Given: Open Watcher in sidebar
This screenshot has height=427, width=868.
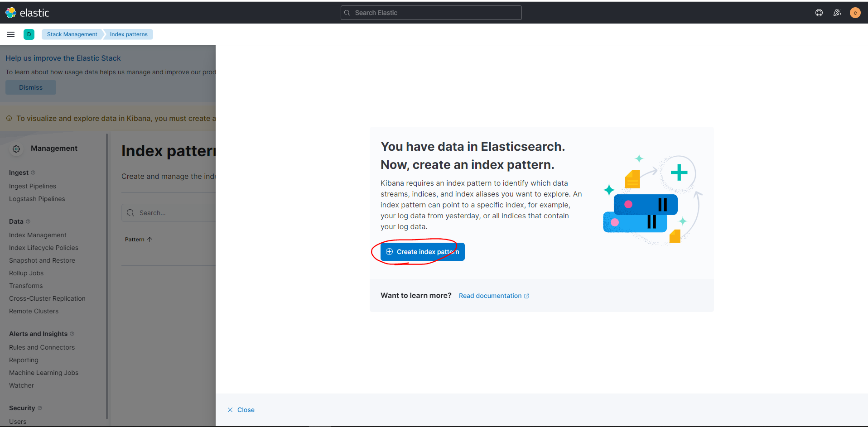Looking at the screenshot, I should tap(21, 385).
